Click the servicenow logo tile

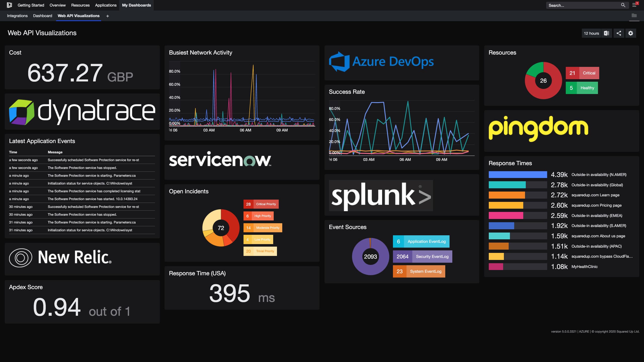click(x=220, y=159)
